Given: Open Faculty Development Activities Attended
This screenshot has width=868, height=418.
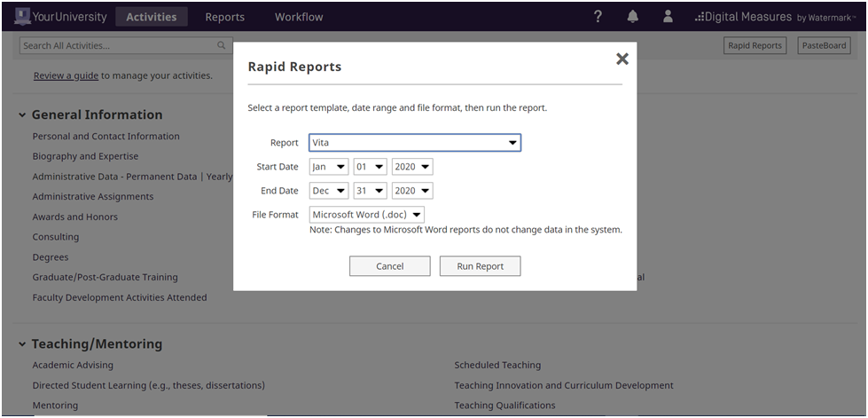Looking at the screenshot, I should coord(120,297).
